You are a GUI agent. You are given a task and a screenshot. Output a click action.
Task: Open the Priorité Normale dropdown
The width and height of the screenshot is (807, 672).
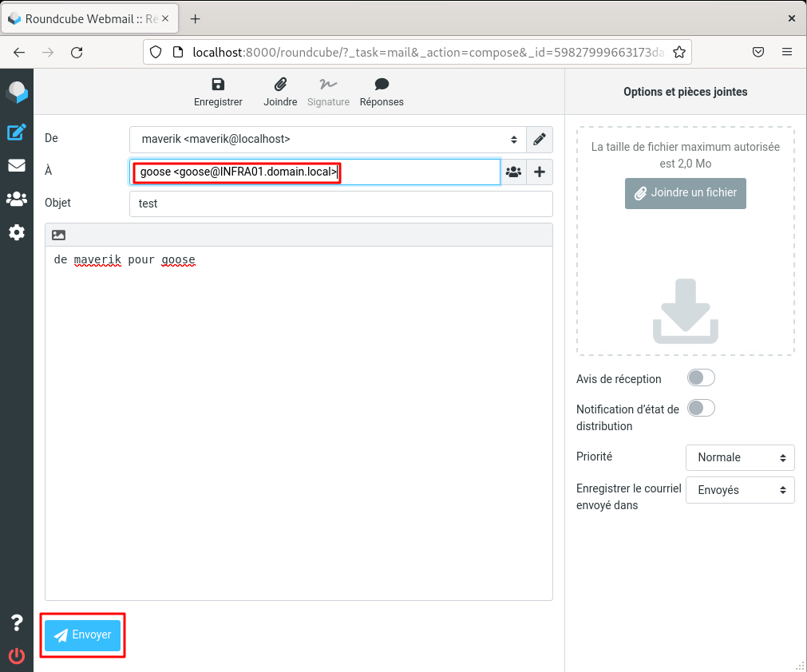click(x=739, y=457)
